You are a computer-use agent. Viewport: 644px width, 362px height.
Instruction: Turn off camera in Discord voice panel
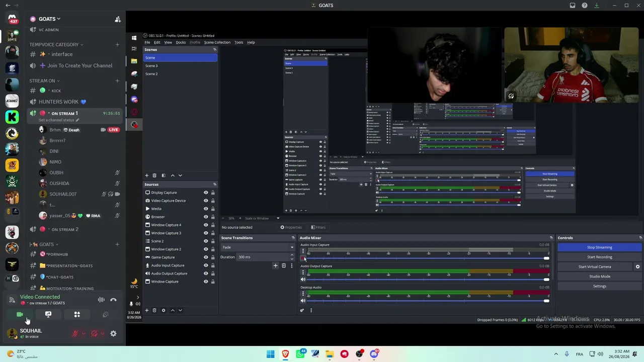[x=20, y=314]
